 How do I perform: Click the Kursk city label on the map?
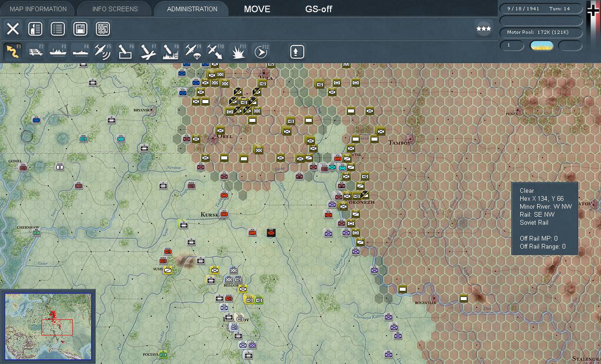(209, 215)
